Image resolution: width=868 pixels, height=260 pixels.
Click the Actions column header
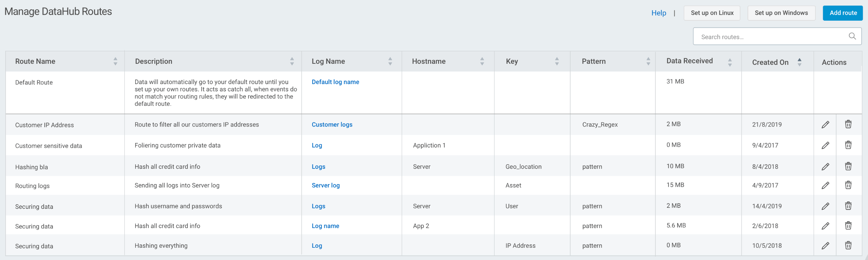click(x=834, y=62)
